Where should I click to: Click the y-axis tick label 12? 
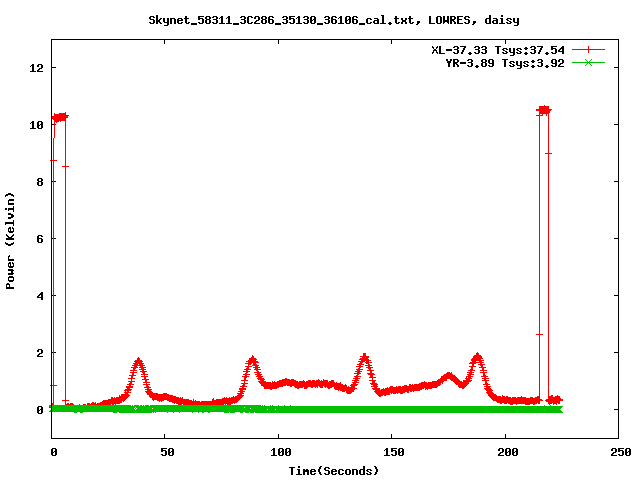tap(36, 68)
